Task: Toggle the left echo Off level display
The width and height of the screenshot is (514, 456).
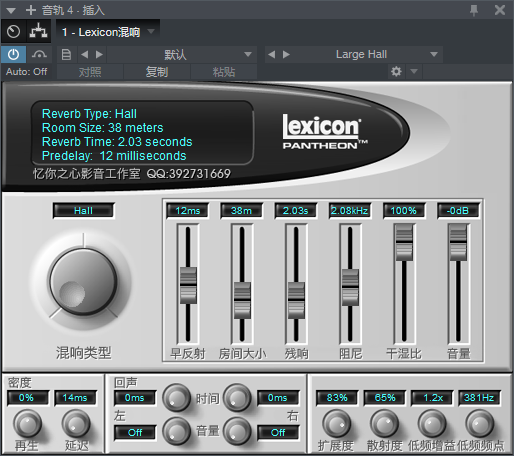Action: coord(135,433)
